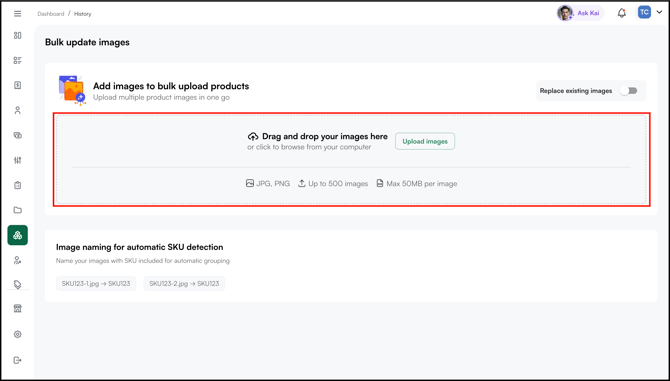Viewport: 670px width, 381px height.
Task: Open the user edit icon in sidebar
Action: pos(18,260)
